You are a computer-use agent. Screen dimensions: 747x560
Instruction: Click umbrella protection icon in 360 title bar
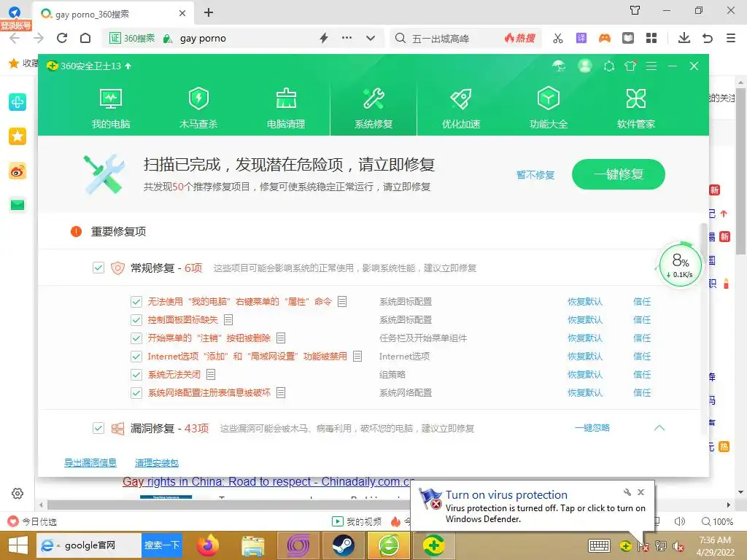pos(560,66)
